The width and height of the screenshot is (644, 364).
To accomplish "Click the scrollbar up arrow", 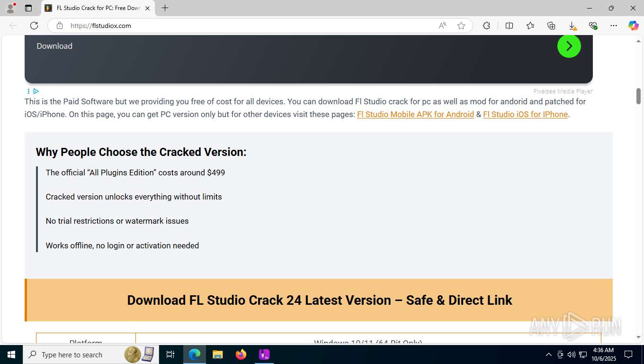I will coord(638,41).
